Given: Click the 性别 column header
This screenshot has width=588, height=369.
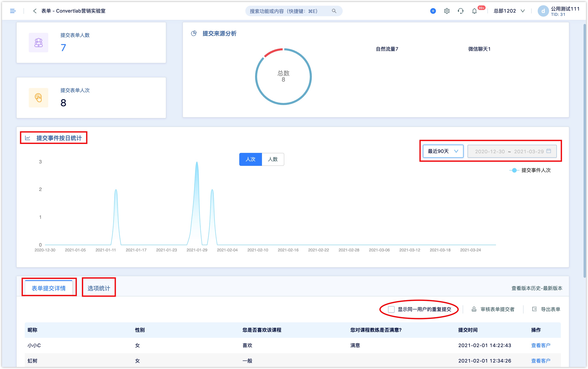Looking at the screenshot, I should [140, 330].
